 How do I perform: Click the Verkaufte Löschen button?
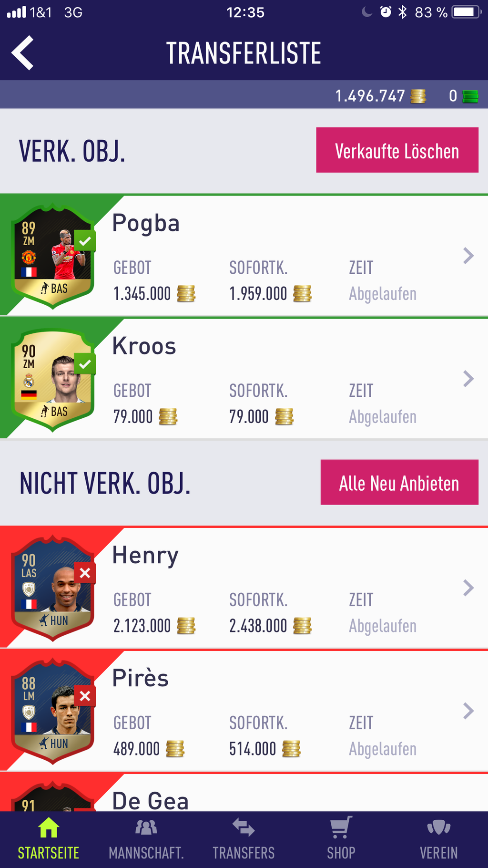click(x=397, y=150)
